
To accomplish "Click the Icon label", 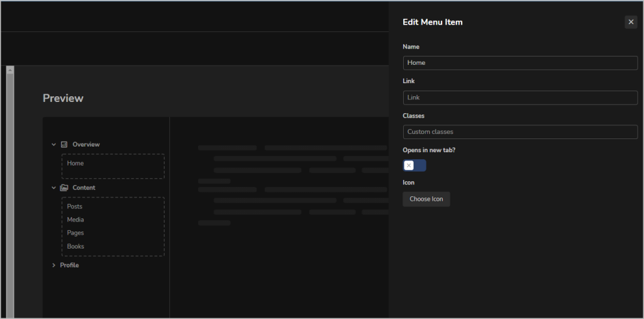I will coord(408,182).
